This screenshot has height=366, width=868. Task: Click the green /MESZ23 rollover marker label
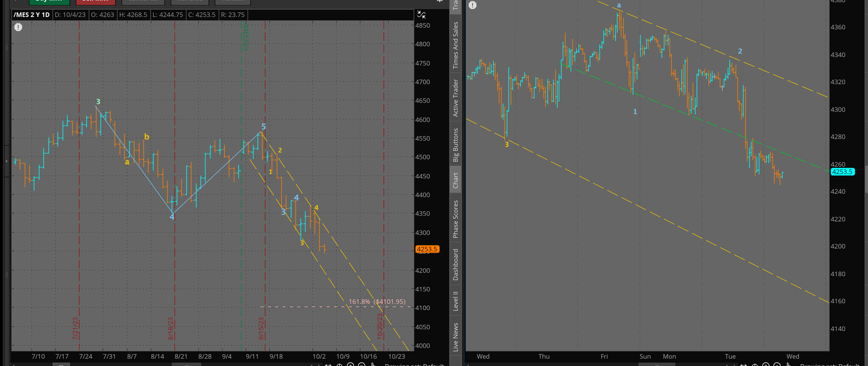pyautogui.click(x=246, y=37)
